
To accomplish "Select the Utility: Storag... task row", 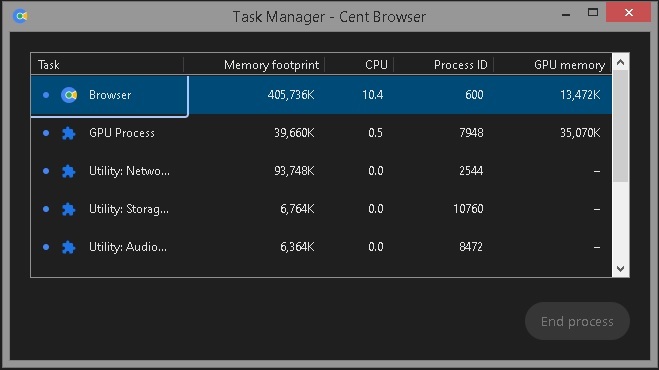I will (x=321, y=209).
